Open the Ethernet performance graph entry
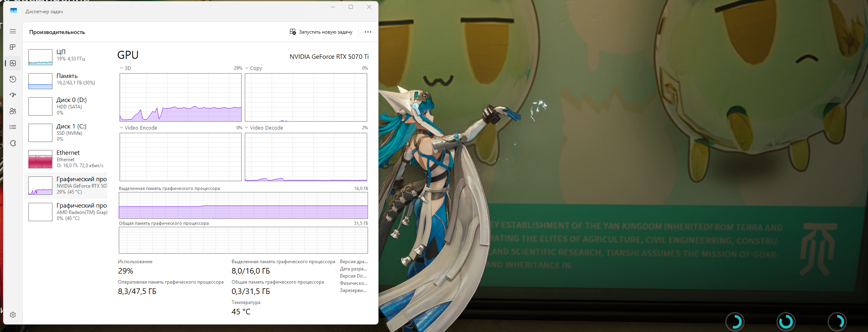This screenshot has height=332, width=868. [66, 159]
